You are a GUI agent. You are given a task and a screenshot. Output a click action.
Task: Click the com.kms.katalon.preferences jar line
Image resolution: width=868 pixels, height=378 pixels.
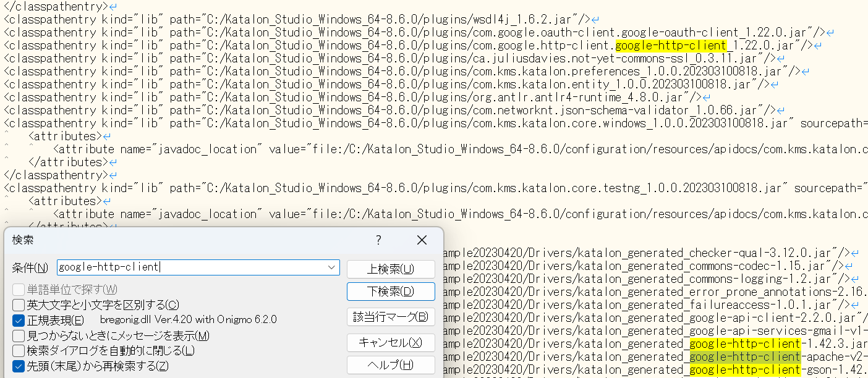click(x=407, y=71)
